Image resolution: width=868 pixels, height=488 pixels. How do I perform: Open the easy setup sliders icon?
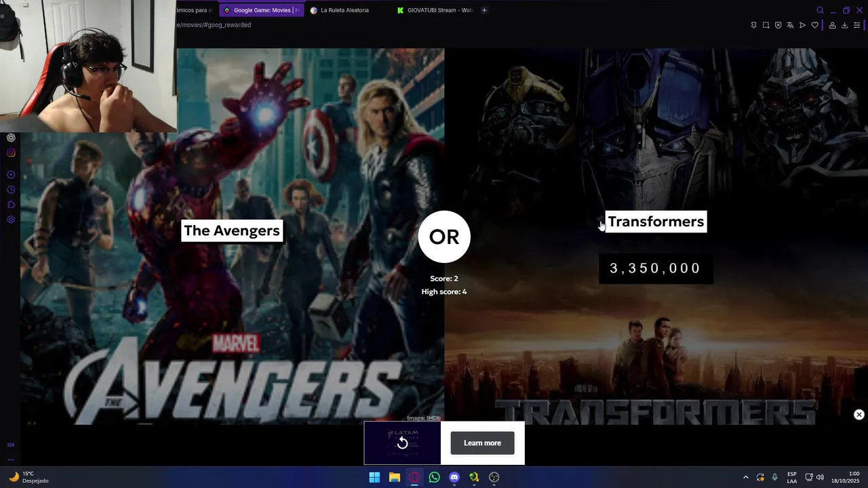click(856, 25)
